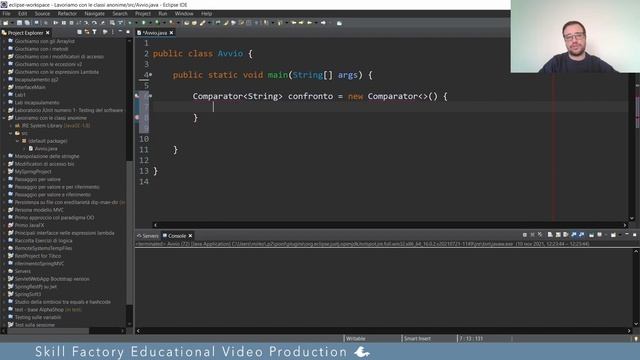The height and width of the screenshot is (360, 640).
Task: Open the New icon dropdown arrow
Action: tap(12, 23)
